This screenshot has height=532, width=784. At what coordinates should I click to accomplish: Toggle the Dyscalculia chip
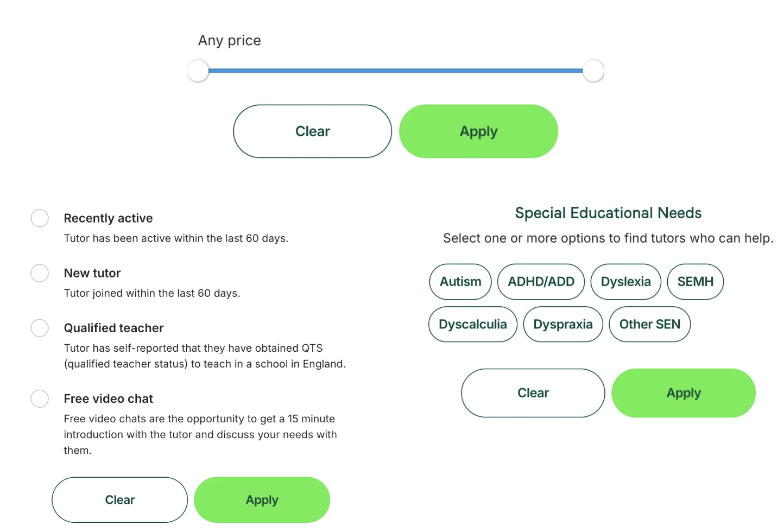473,325
